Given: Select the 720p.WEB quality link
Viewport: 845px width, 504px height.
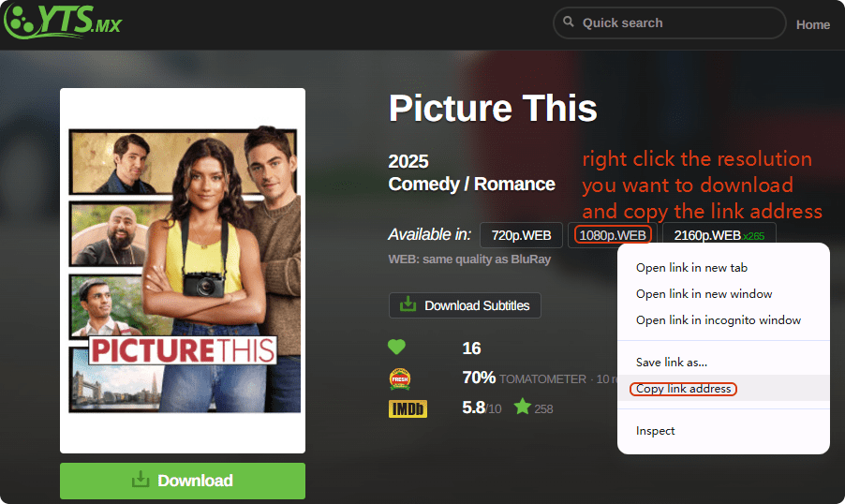Looking at the screenshot, I should pos(521,235).
